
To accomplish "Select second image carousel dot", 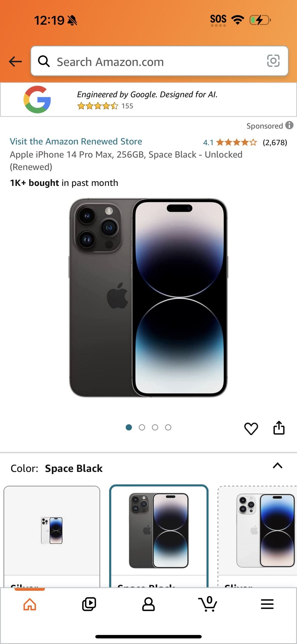I will coord(142,427).
